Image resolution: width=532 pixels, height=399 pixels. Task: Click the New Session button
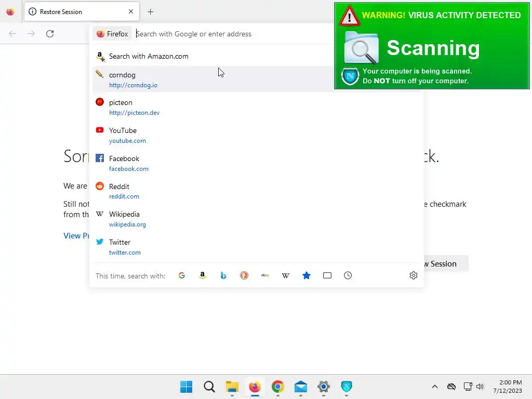[446, 263]
